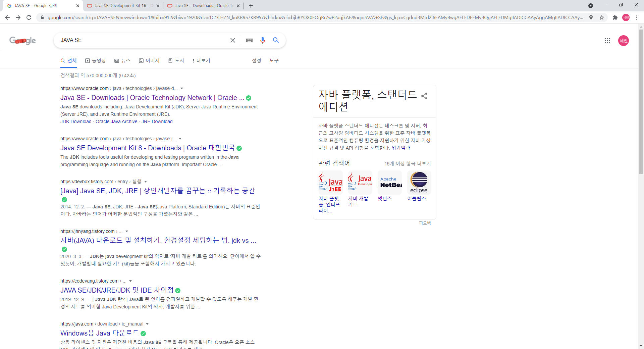Switch to the 이미지 tab
The width and height of the screenshot is (644, 349).
tap(149, 61)
